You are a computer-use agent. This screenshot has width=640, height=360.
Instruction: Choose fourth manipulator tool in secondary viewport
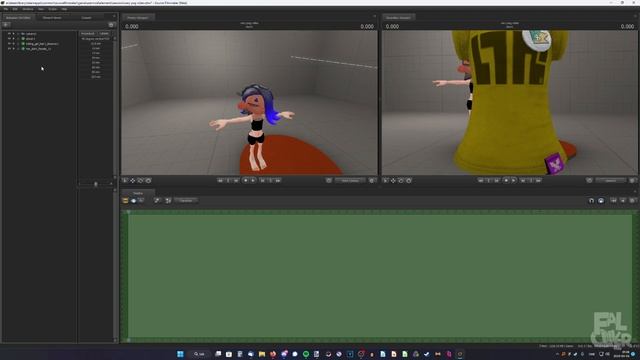point(409,180)
